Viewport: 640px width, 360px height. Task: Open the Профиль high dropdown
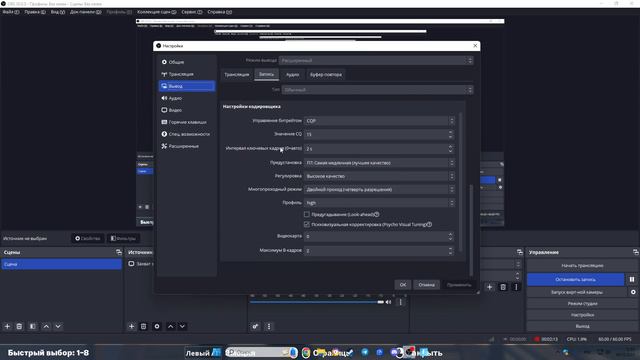379,203
